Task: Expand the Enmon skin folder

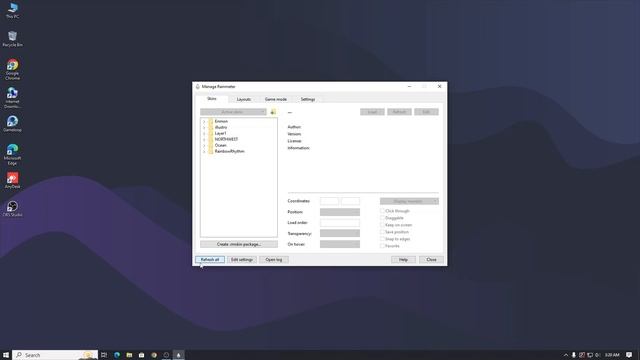Action: click(204, 122)
